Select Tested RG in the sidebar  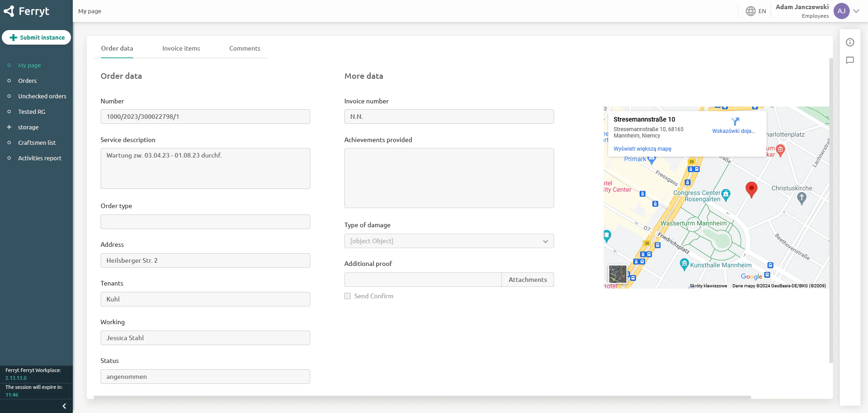click(x=32, y=112)
